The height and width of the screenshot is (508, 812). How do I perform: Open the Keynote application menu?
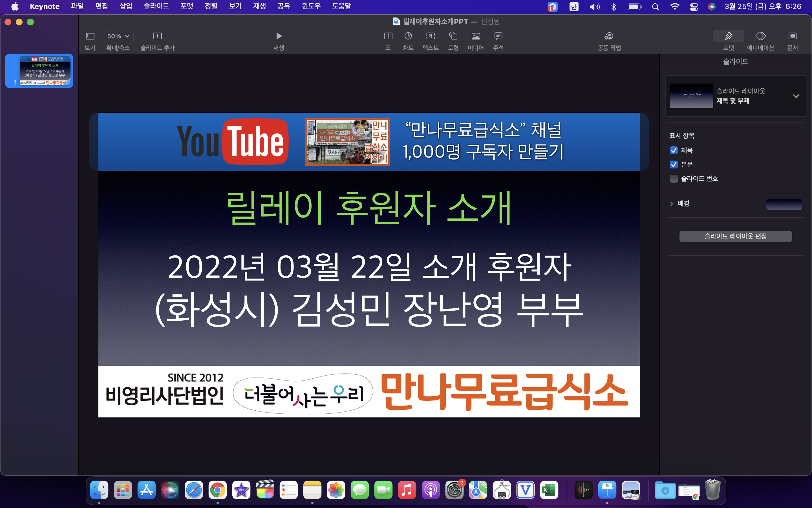(x=45, y=6)
